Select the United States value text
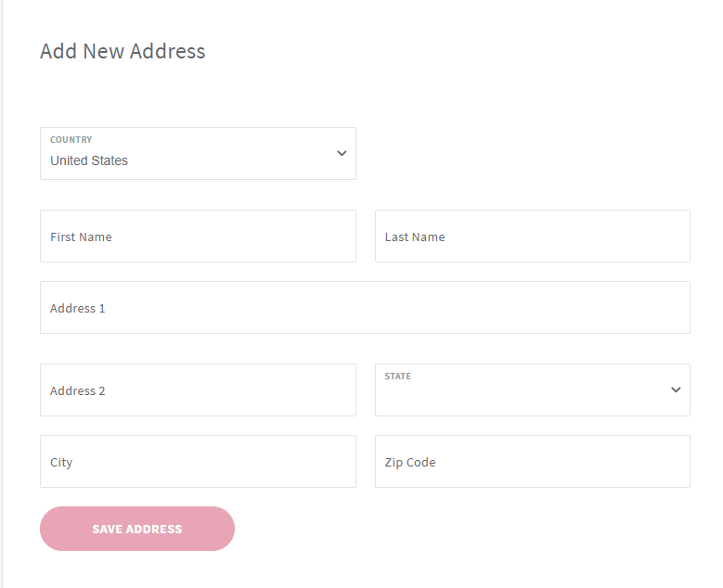Screen dimensions: 723x588 89,160
